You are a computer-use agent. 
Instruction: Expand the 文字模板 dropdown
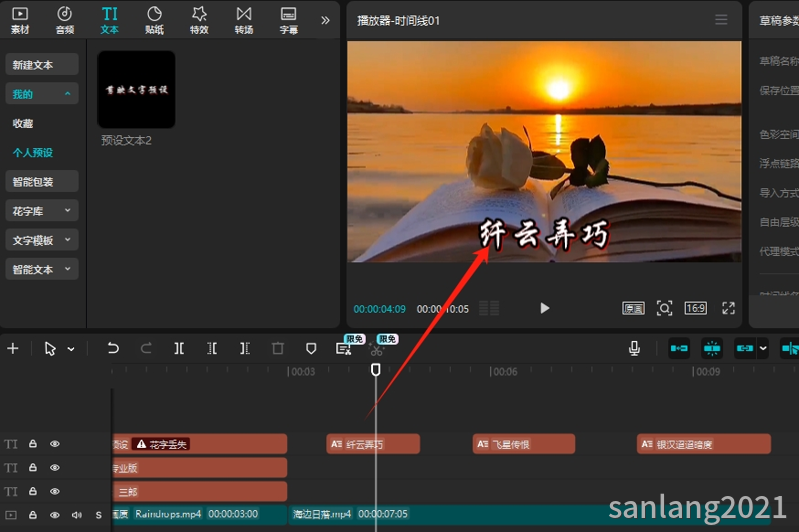click(42, 240)
